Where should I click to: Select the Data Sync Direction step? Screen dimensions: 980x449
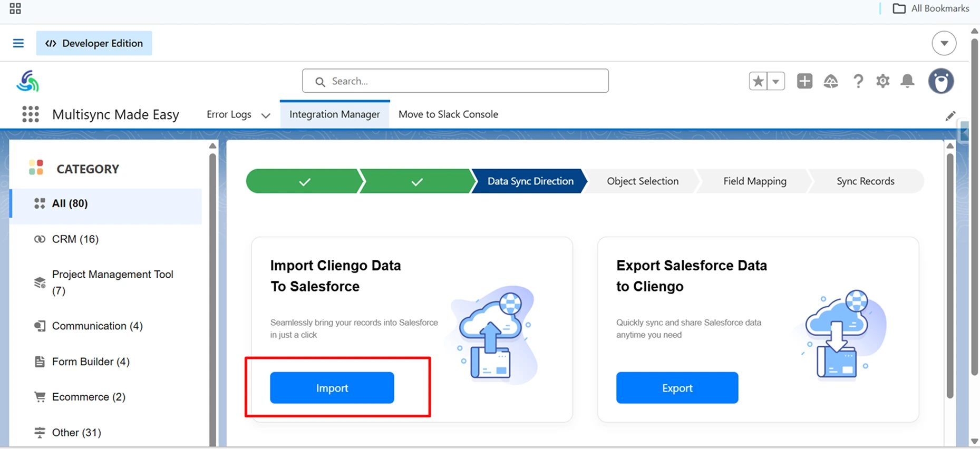(x=530, y=181)
